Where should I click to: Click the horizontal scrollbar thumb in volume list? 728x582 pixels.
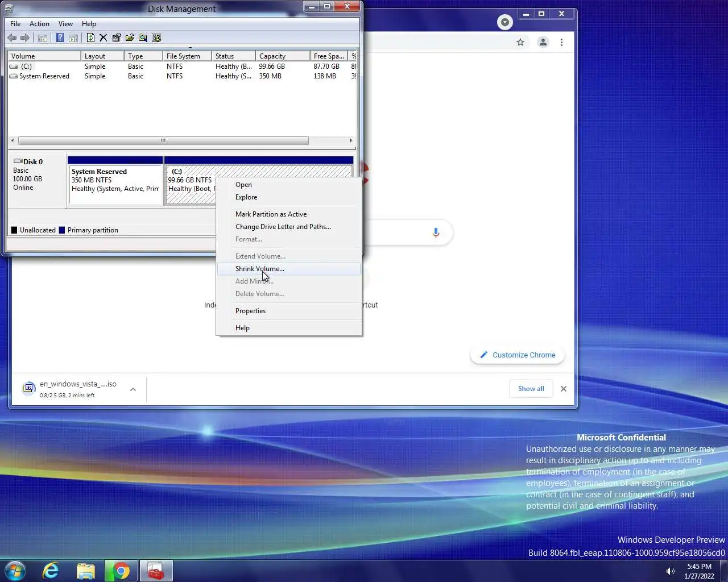[x=163, y=140]
